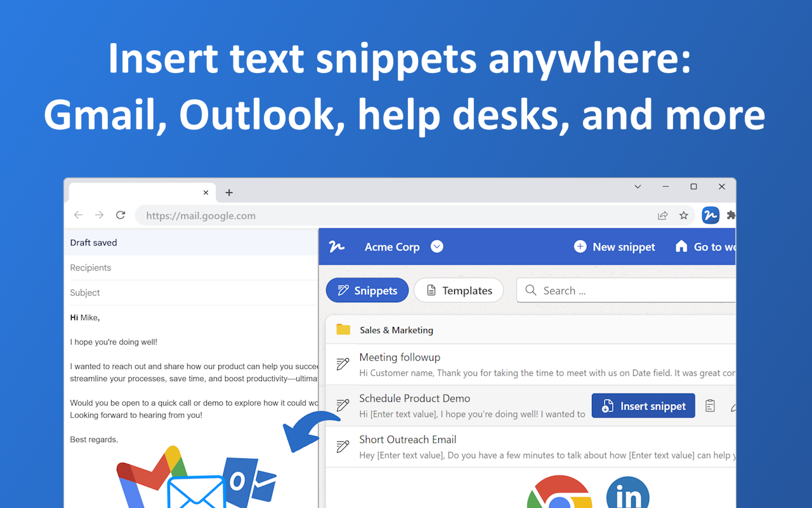Reload the page with the refresh icon

click(x=121, y=215)
